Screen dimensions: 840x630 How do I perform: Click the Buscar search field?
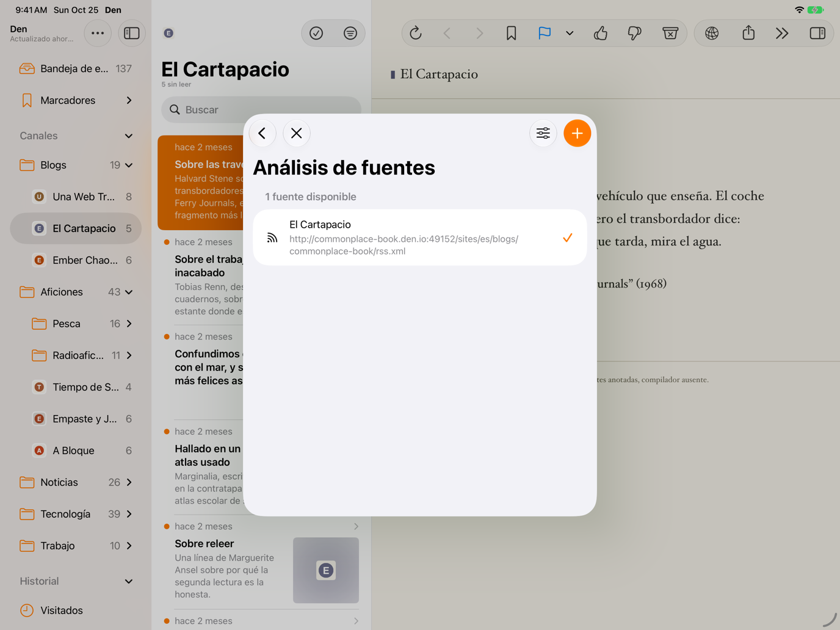pos(261,110)
